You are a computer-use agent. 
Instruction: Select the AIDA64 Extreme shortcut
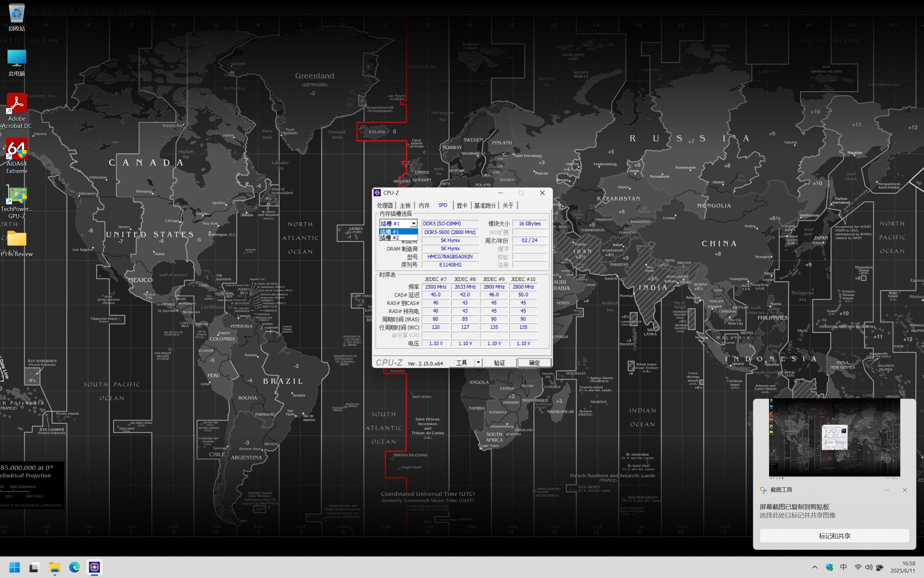(17, 156)
